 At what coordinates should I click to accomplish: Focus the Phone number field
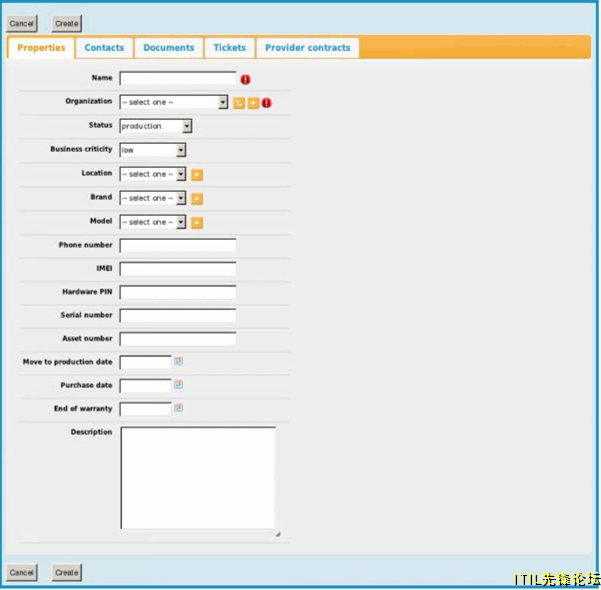point(178,245)
